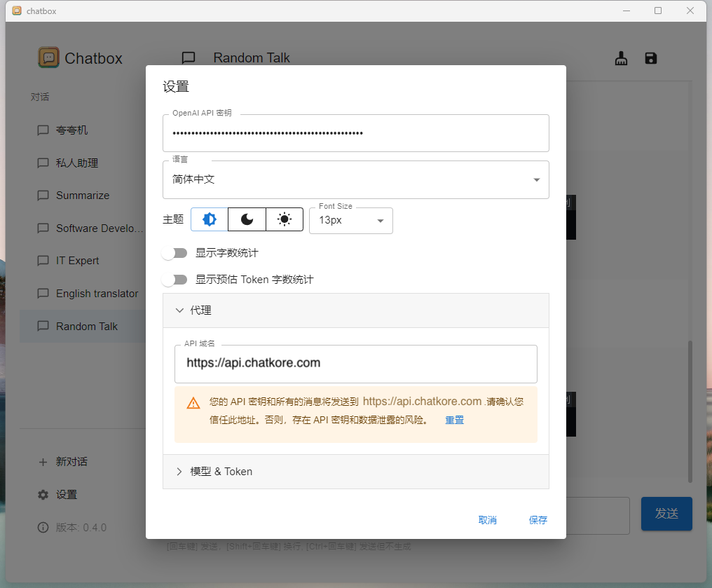Click the API 域名 input field
This screenshot has height=588, width=712.
(355, 363)
